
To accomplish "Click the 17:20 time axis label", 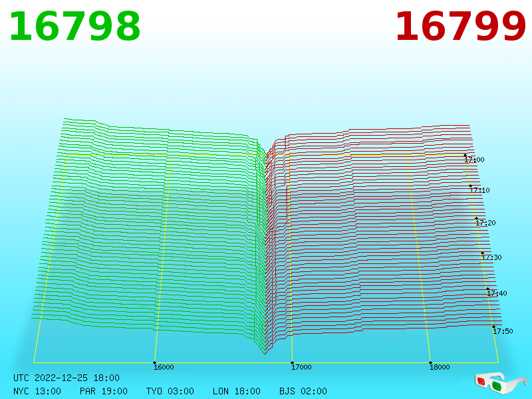I will pos(485,223).
